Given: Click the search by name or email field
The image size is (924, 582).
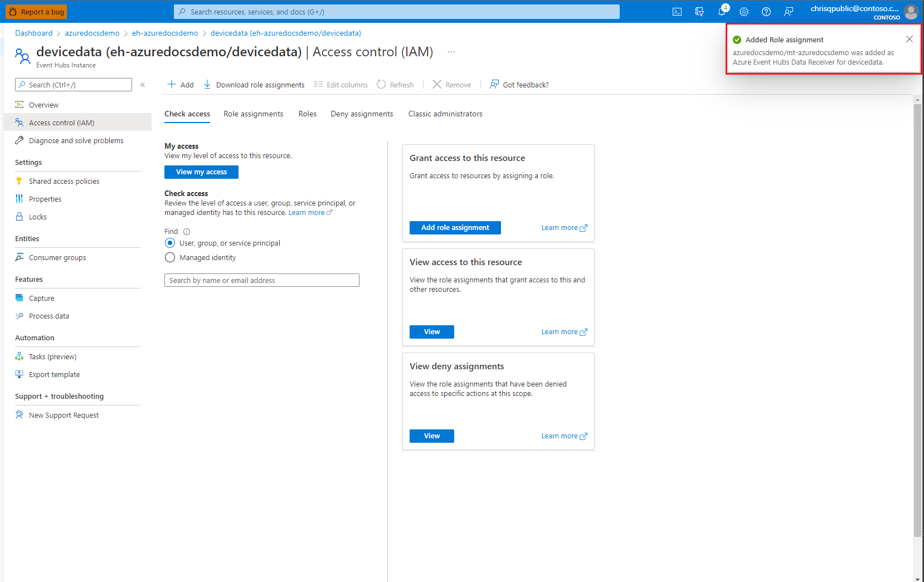Looking at the screenshot, I should (261, 280).
